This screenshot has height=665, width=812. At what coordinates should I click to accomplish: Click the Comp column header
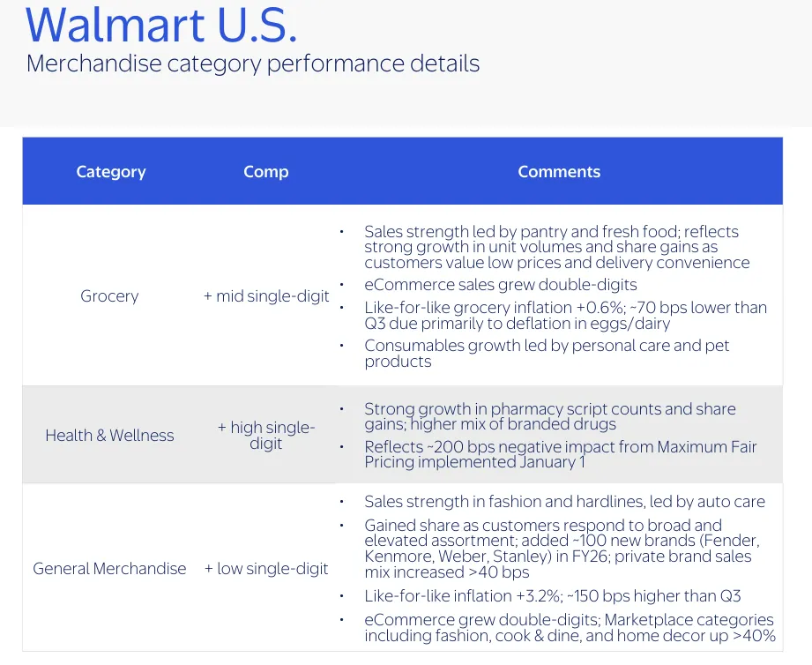point(265,172)
